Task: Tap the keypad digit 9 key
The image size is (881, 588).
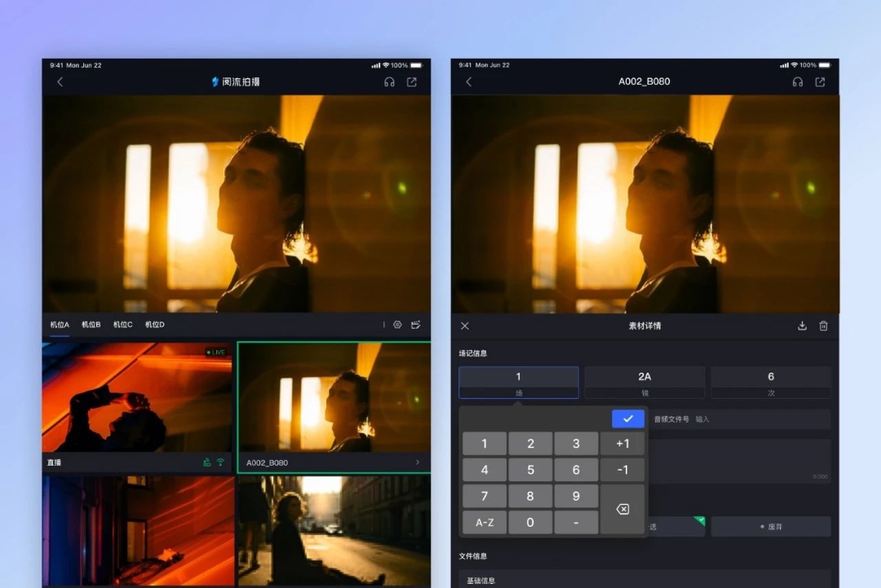Action: tap(576, 497)
